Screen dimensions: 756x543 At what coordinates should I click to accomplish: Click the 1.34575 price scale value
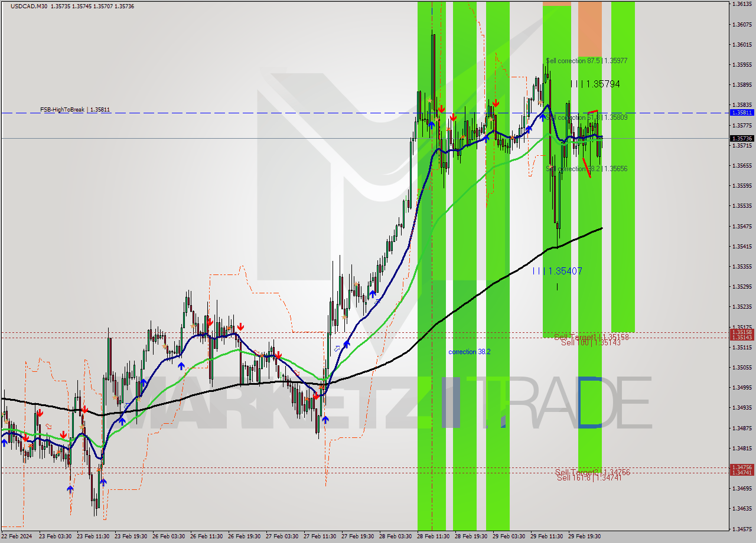pos(742,529)
